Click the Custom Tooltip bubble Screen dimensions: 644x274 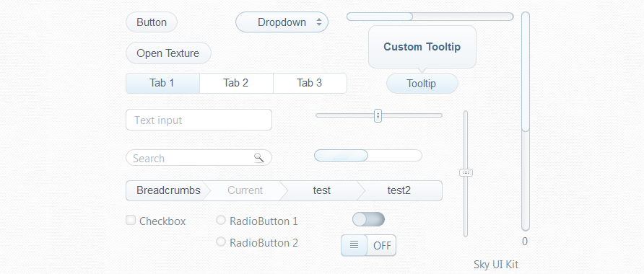pyautogui.click(x=422, y=47)
